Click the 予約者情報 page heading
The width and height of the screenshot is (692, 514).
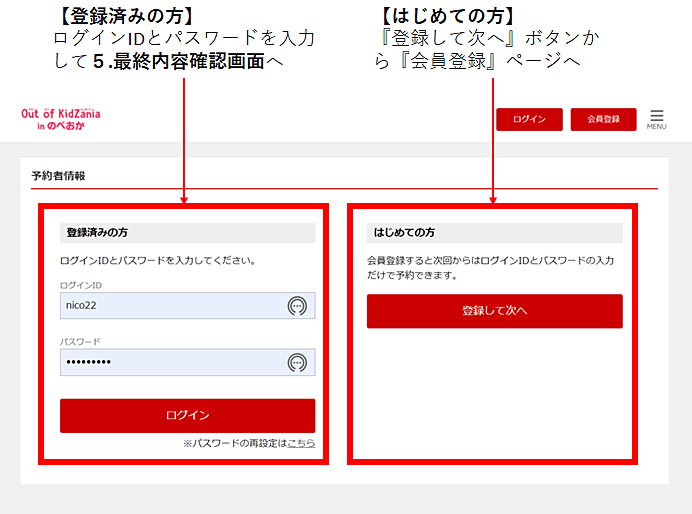coord(58,175)
